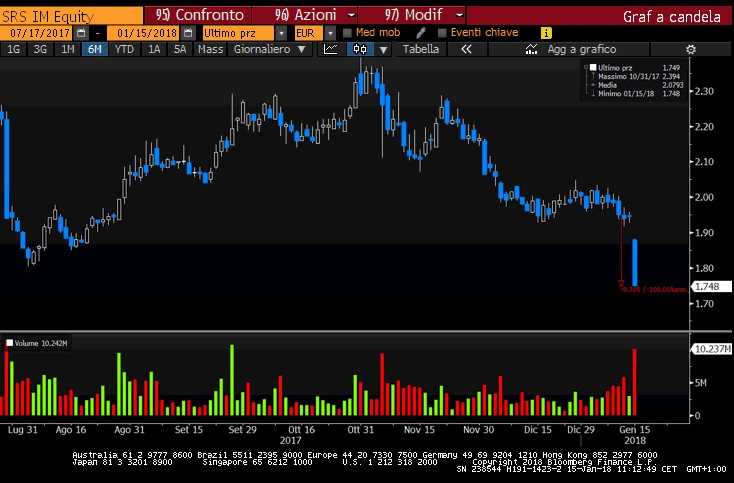This screenshot has width=734, height=483.
Task: Click the pencil edit icon beside Med mob
Action: tap(421, 33)
